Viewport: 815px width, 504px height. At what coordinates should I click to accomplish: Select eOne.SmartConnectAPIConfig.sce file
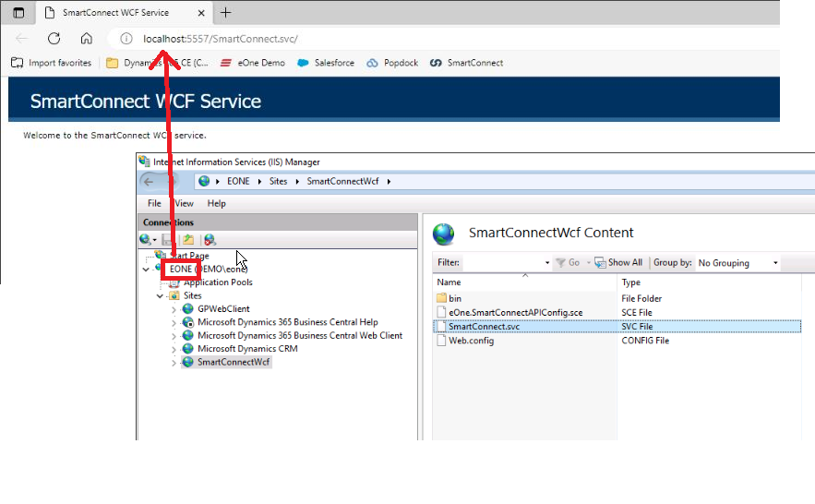516,312
